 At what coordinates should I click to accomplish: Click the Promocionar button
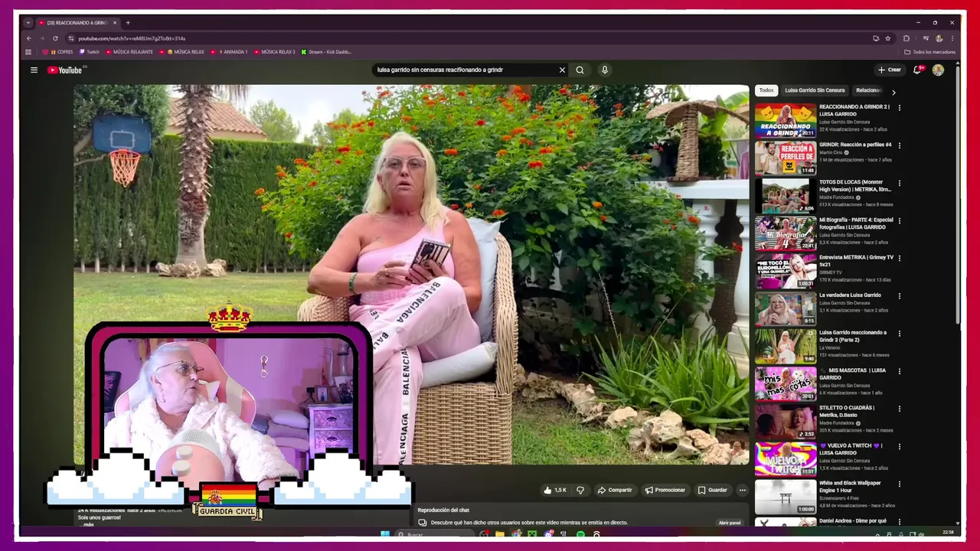click(x=665, y=490)
